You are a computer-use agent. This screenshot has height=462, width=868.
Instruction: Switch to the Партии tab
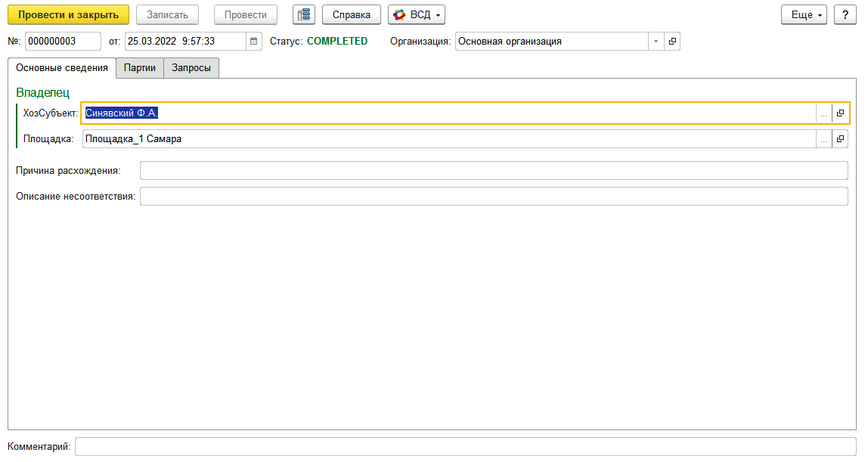tap(139, 68)
